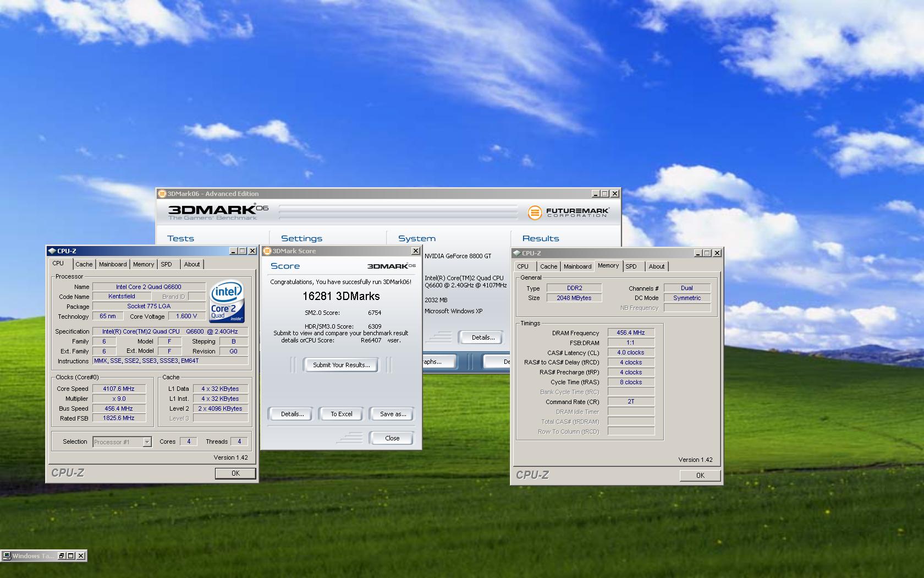The height and width of the screenshot is (578, 924).
Task: Close the right CPU-Z memory window
Action: (x=717, y=253)
